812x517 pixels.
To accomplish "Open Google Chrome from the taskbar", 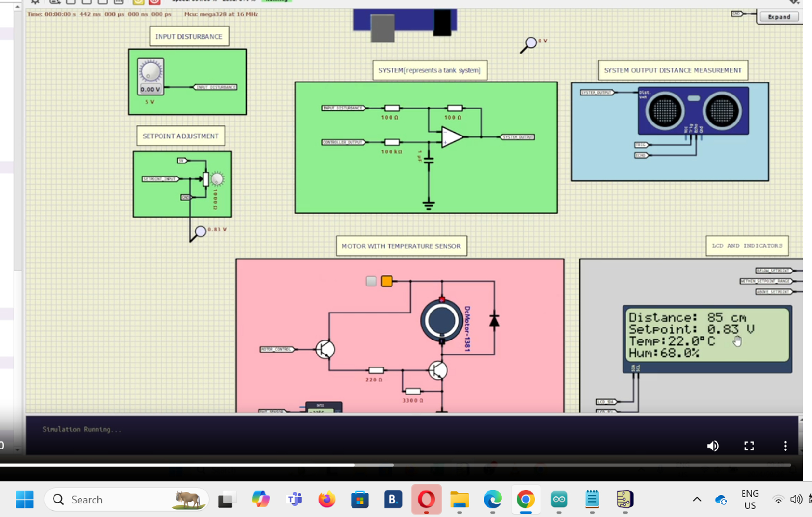I will (x=526, y=500).
